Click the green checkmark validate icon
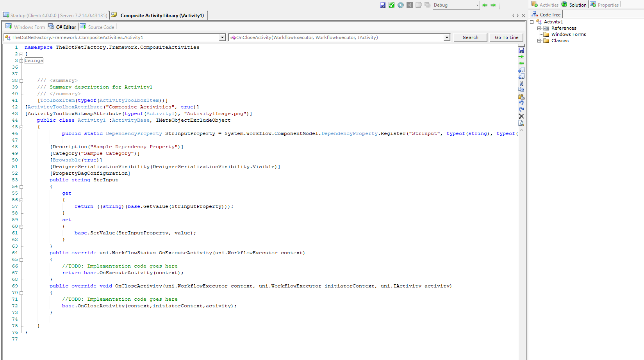 click(x=392, y=5)
